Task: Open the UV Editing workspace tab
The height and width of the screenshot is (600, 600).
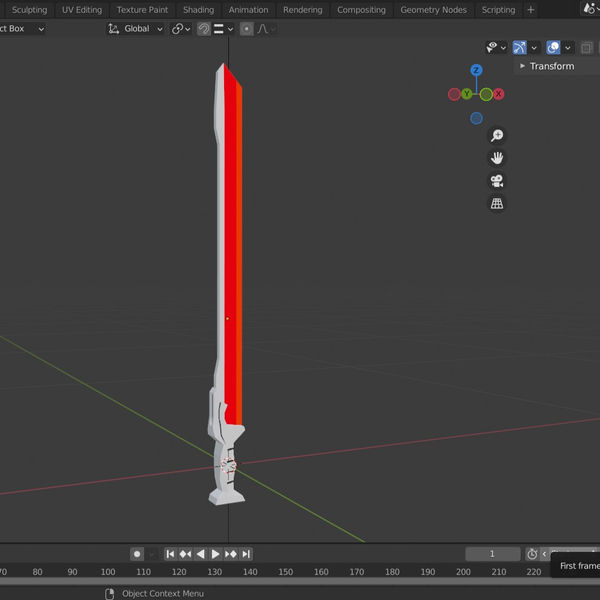Action: 82,10
